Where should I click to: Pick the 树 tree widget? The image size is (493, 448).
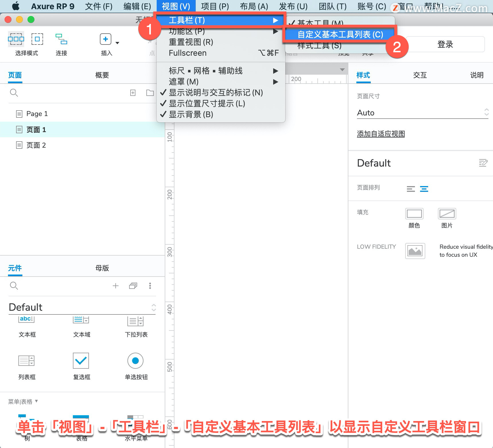coord(27,428)
